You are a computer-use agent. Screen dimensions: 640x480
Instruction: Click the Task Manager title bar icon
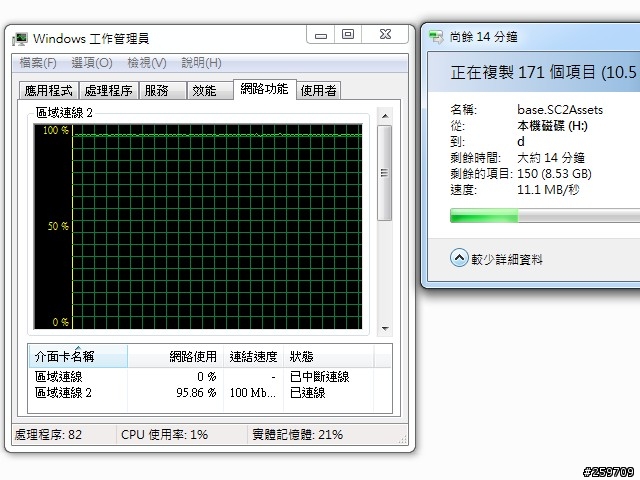pyautogui.click(x=20, y=39)
